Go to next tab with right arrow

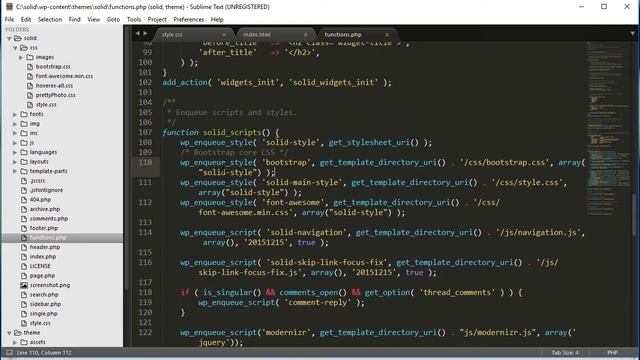(145, 33)
